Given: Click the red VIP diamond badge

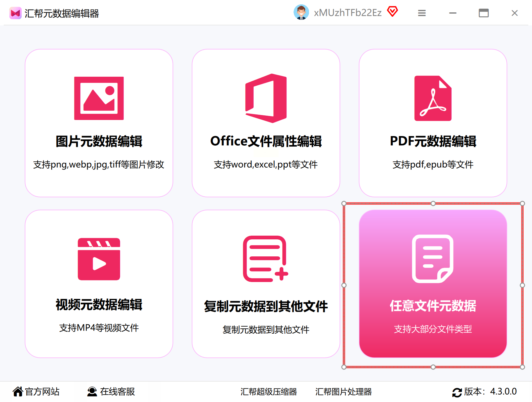Looking at the screenshot, I should 393,12.
